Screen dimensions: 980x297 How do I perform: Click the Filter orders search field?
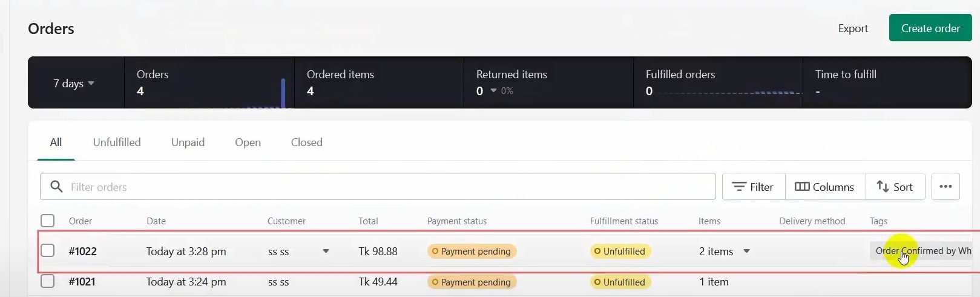pyautogui.click(x=387, y=187)
